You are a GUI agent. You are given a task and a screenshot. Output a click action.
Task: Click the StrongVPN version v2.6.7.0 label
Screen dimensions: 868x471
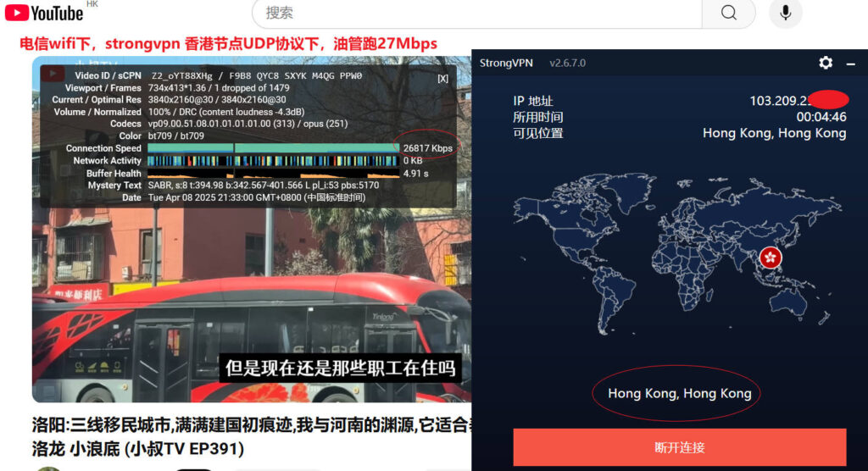point(567,63)
